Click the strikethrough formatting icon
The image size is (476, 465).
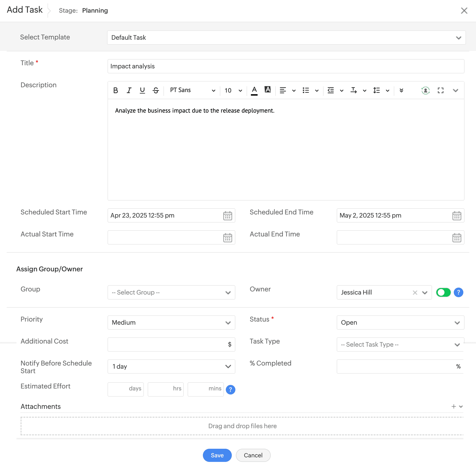click(156, 90)
